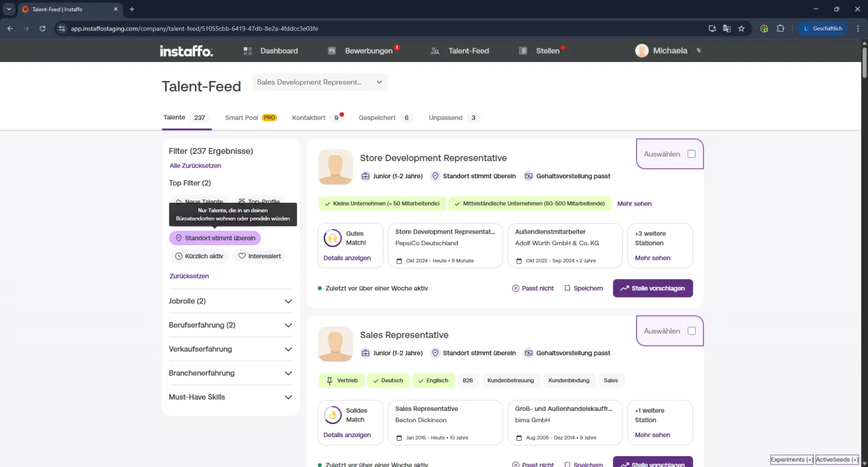Enable the Interessiert filter
The width and height of the screenshot is (868, 467).
(x=259, y=256)
